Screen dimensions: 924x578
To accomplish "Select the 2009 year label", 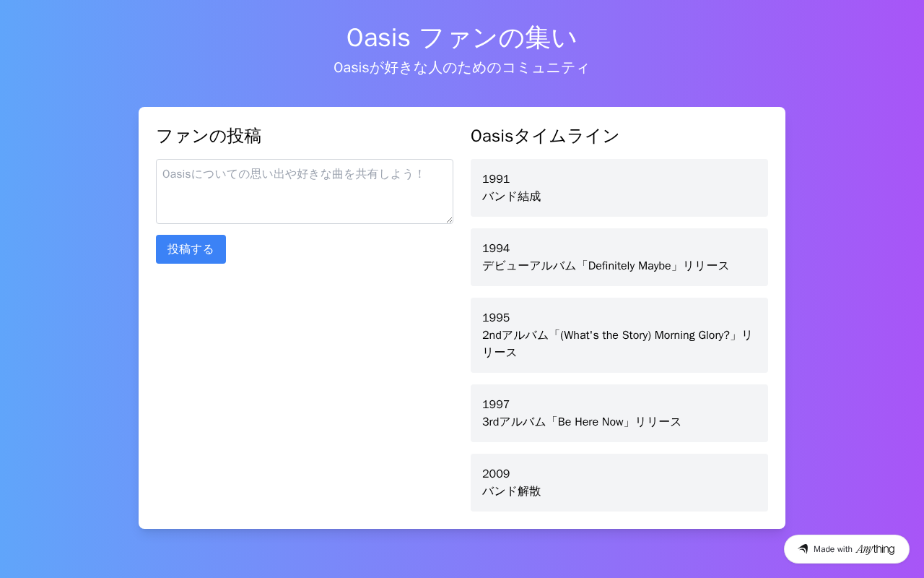I will pyautogui.click(x=496, y=474).
